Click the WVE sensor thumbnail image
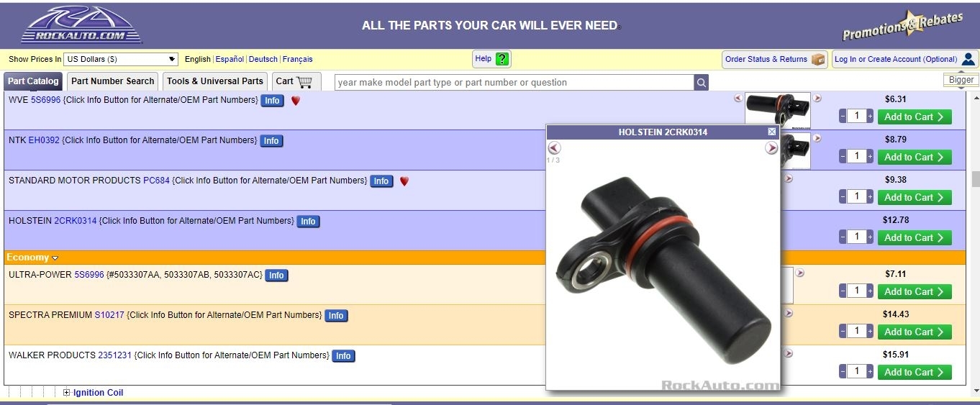This screenshot has width=980, height=405. coord(777,110)
